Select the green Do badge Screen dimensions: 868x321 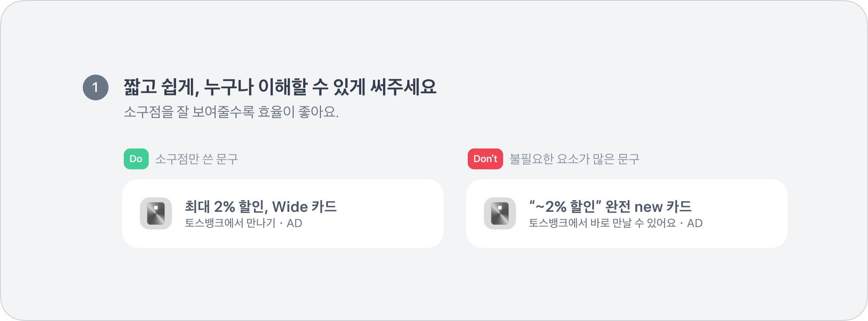(x=136, y=159)
